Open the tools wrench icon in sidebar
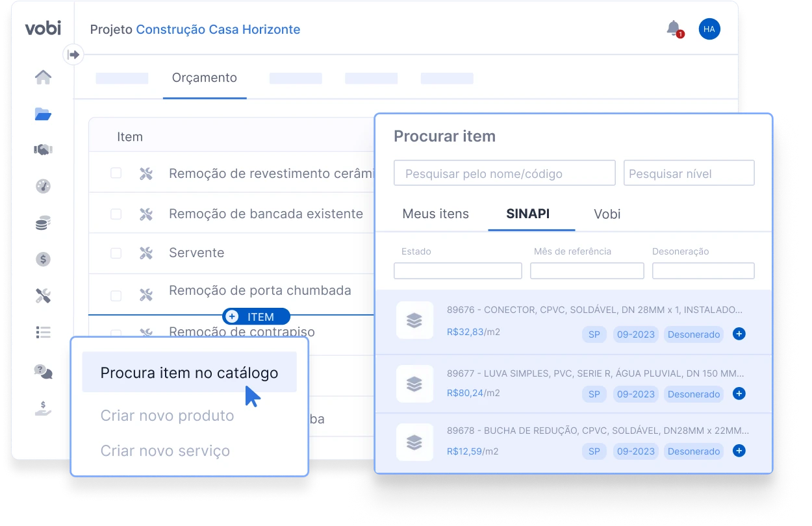812x526 pixels. [x=43, y=296]
